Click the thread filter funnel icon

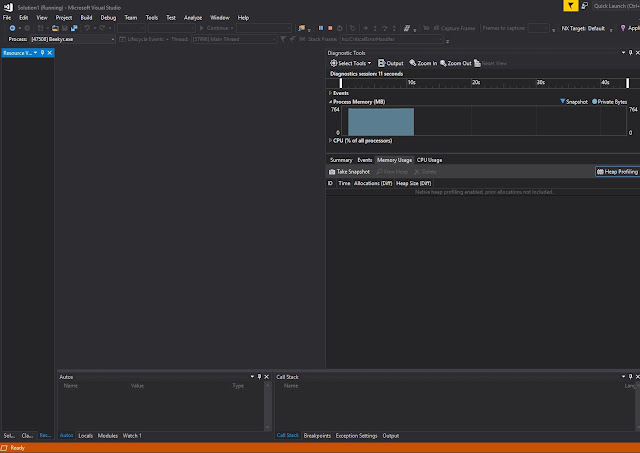(x=283, y=39)
